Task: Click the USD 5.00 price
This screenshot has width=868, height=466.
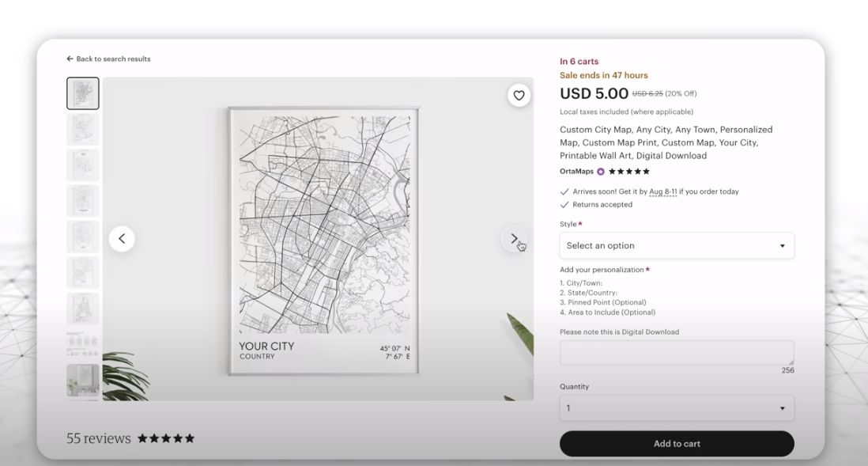Action: pyautogui.click(x=594, y=93)
